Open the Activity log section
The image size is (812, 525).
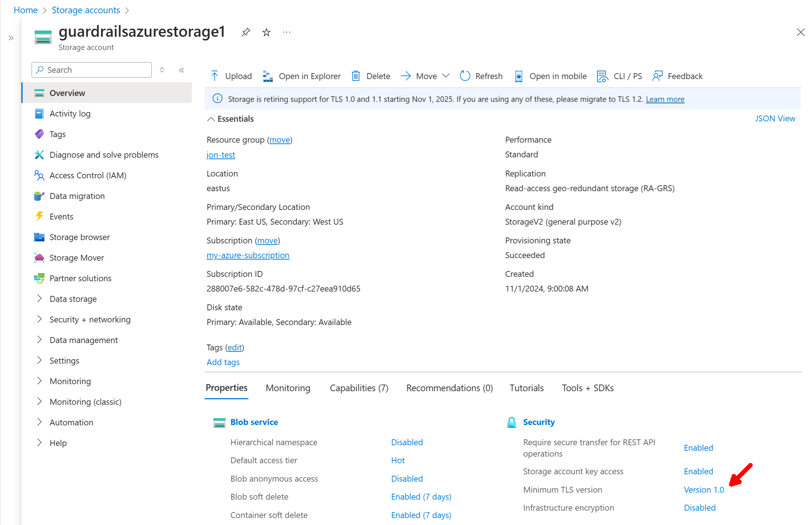coord(70,114)
